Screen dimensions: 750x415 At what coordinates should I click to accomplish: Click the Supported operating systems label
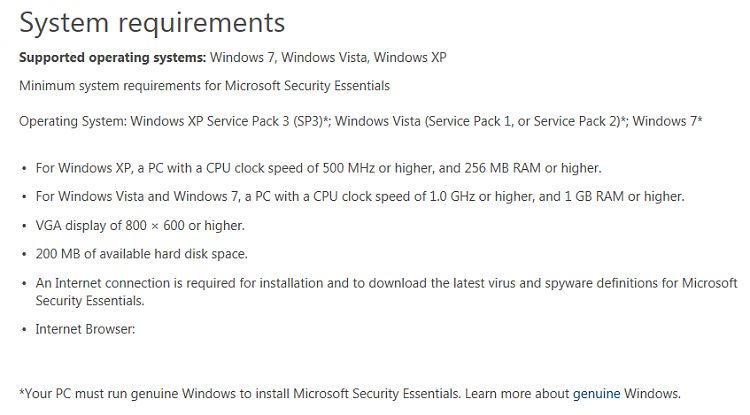(x=112, y=58)
